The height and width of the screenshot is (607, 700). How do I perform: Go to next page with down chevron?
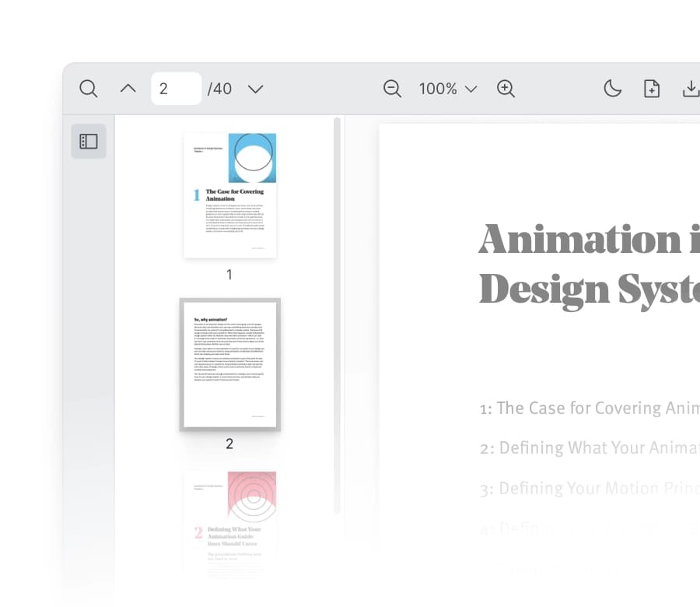coord(255,89)
